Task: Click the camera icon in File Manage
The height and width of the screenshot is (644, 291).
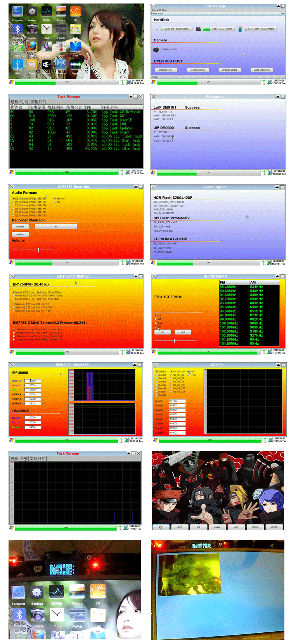Action: pyautogui.click(x=156, y=50)
